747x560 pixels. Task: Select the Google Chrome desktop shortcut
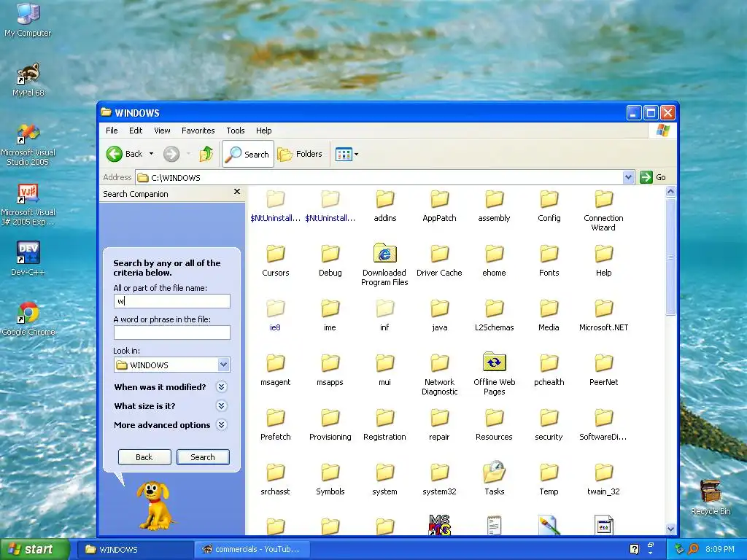tap(28, 318)
